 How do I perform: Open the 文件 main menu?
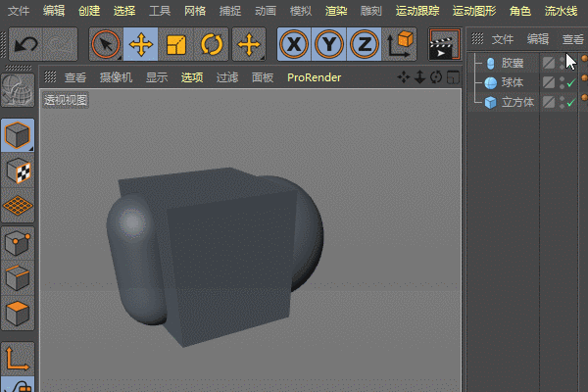pos(19,11)
